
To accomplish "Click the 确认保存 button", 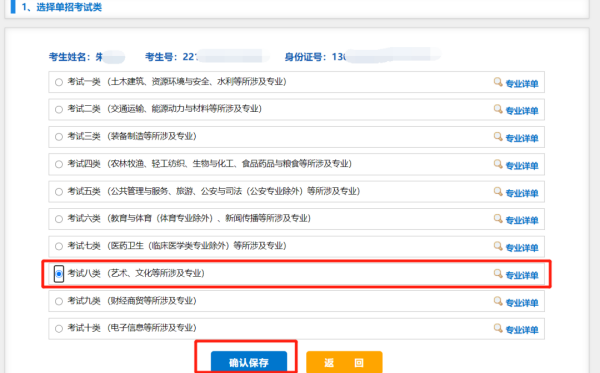I will [x=249, y=362].
